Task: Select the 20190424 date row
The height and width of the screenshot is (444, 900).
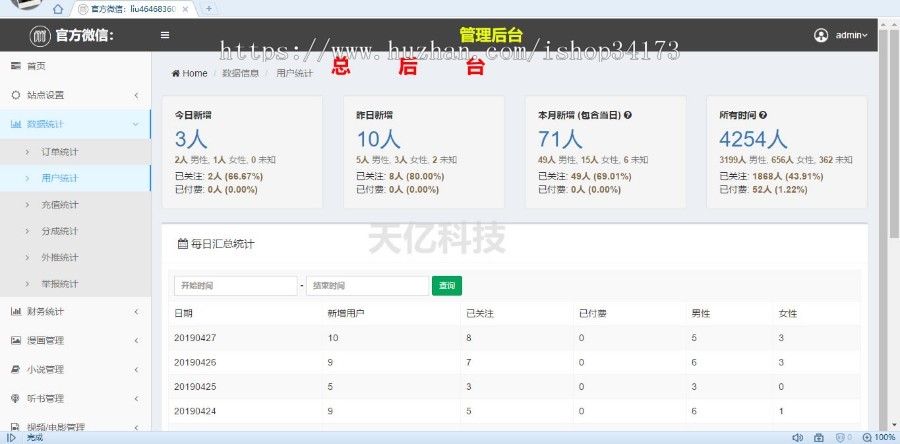Action: [x=514, y=411]
